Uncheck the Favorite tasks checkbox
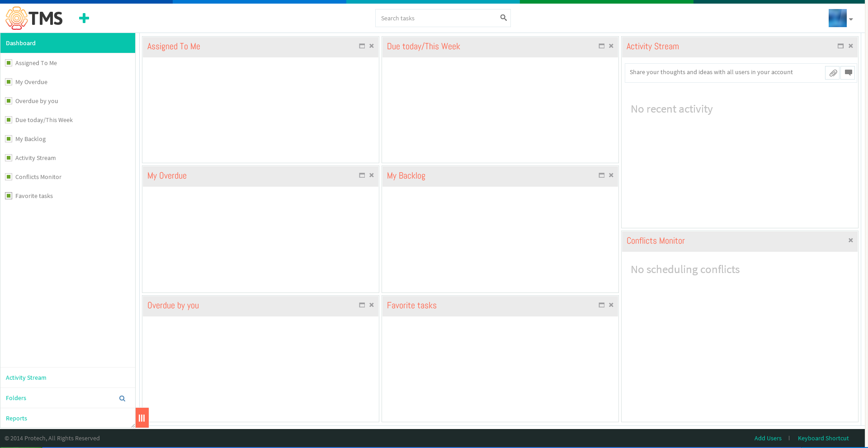Screen dimensions: 868x448 [9, 196]
